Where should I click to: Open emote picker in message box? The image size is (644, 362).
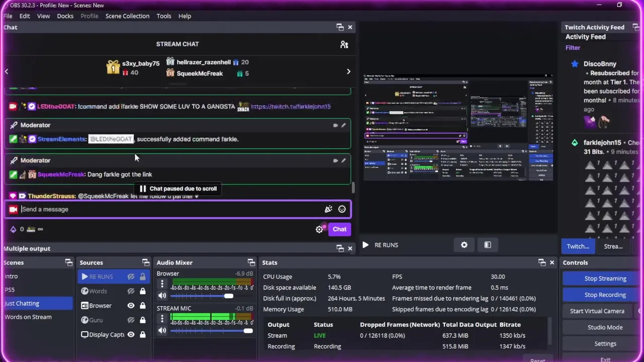point(342,209)
